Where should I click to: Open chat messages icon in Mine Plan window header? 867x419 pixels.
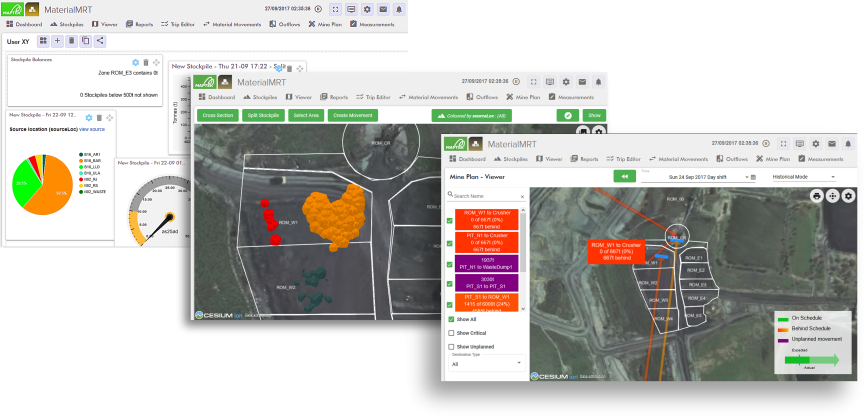pyautogui.click(x=800, y=144)
